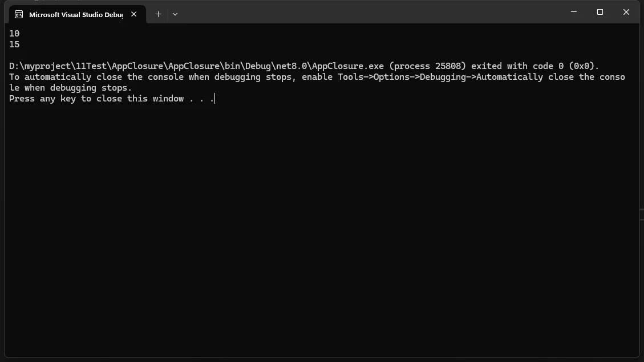Click the "process 25808" text
Screen dimensions: 644x362
tap(427, 66)
